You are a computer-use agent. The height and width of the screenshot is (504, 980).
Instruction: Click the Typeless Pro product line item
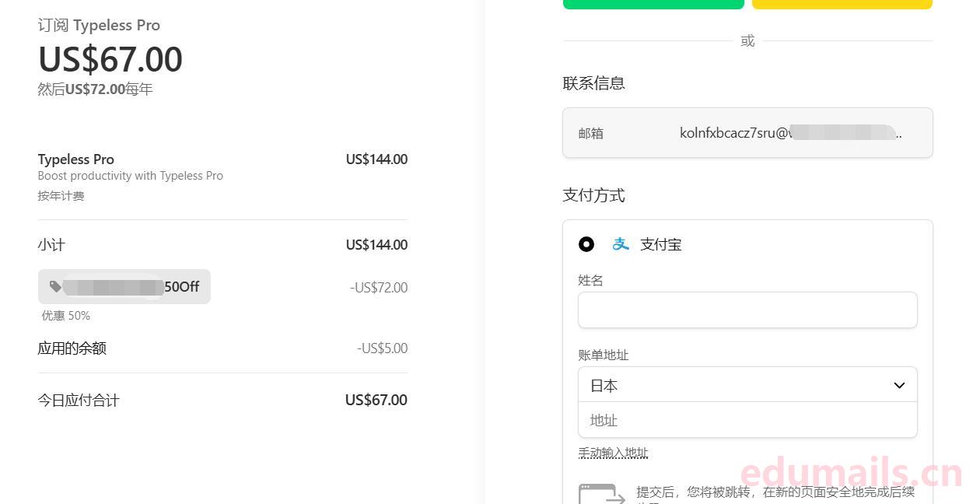point(76,159)
